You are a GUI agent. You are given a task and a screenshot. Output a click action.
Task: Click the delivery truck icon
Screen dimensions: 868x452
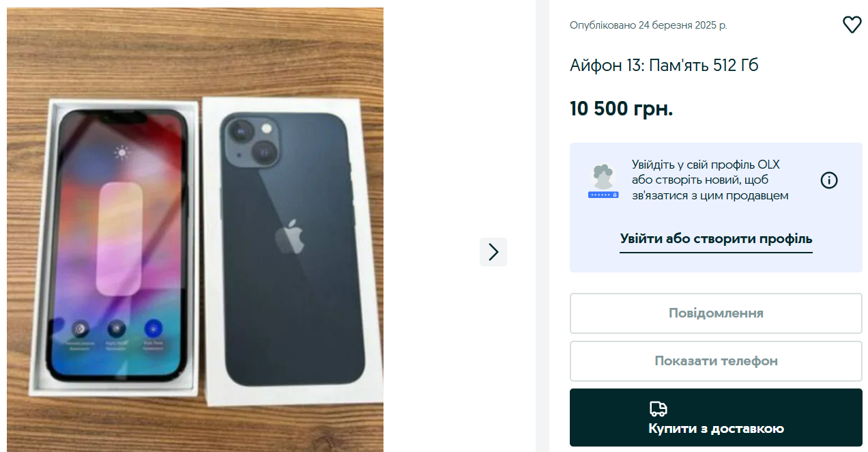(658, 409)
